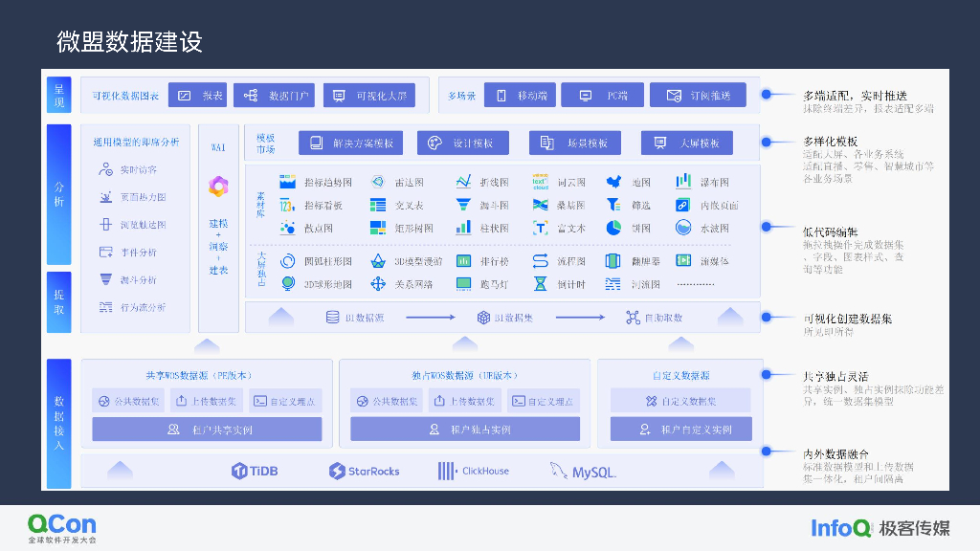The image size is (980, 551).
Task: Select the 流媒体 streaming media icon
Action: 683,260
